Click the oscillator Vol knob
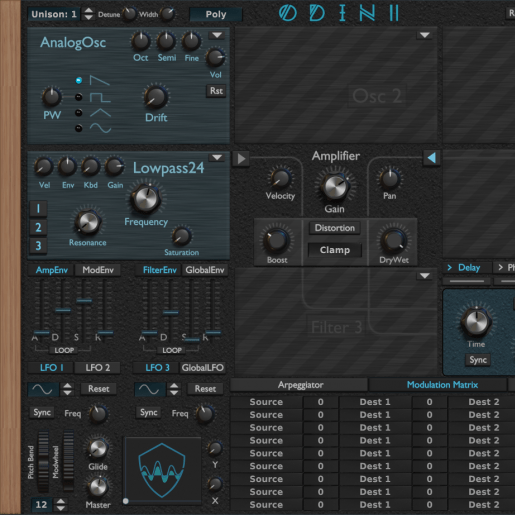The height and width of the screenshot is (515, 515). (x=215, y=58)
